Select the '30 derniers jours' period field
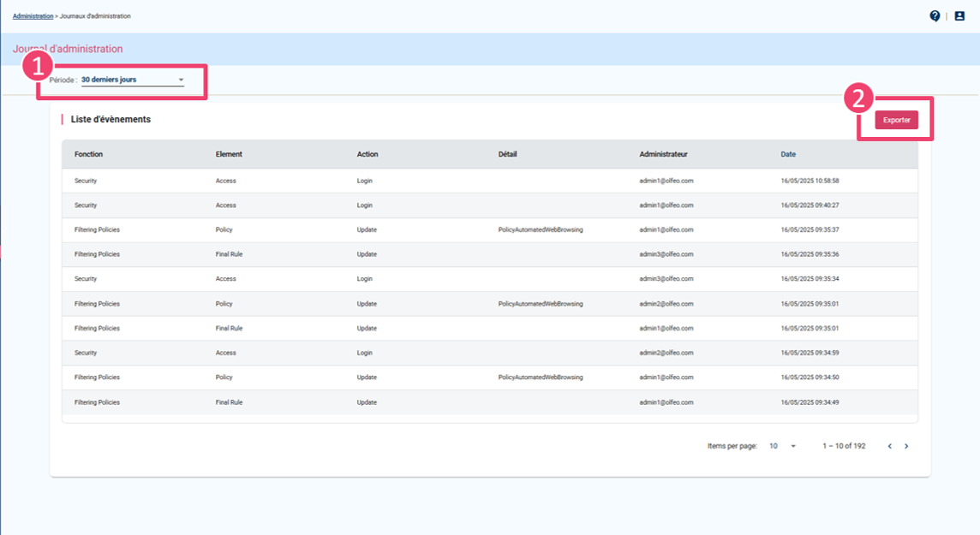 126,80
